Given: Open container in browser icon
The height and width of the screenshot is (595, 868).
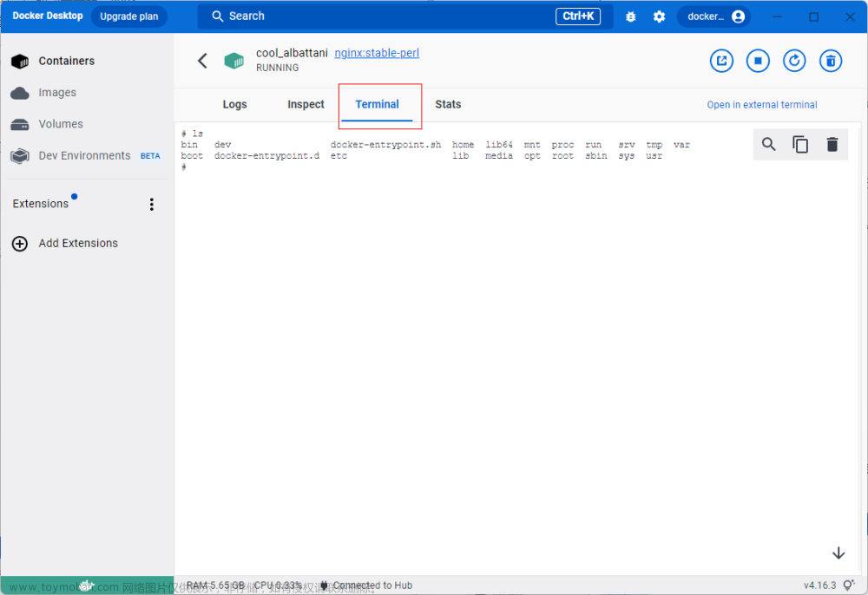Looking at the screenshot, I should (x=721, y=61).
